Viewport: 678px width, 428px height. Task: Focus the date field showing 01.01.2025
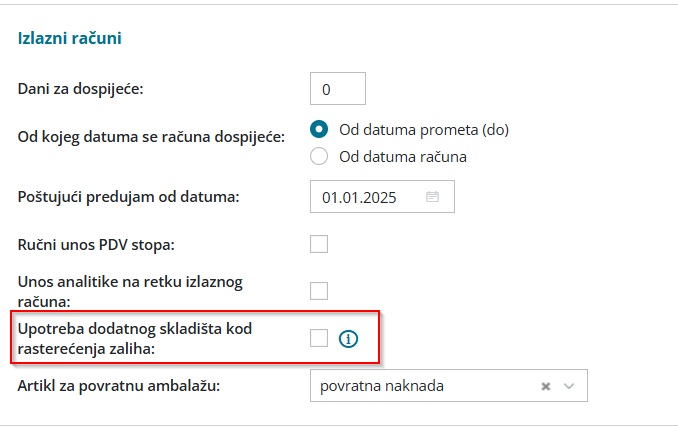[x=368, y=197]
